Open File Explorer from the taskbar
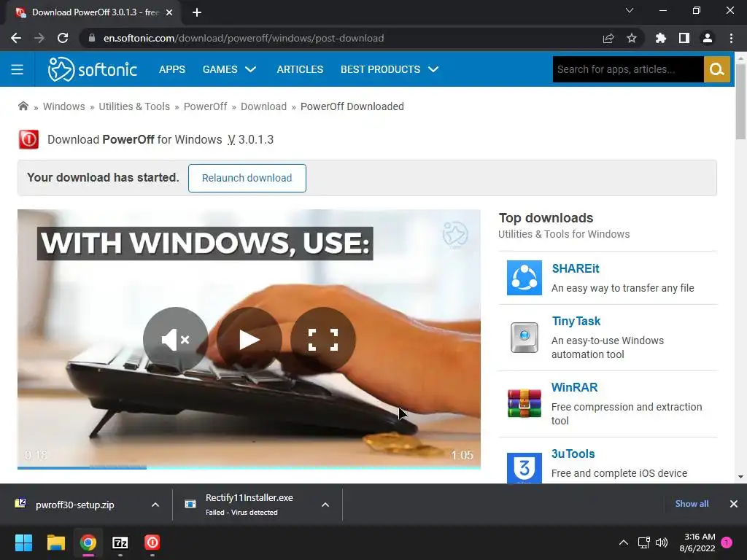Viewport: 747px width, 560px height. [x=55, y=542]
